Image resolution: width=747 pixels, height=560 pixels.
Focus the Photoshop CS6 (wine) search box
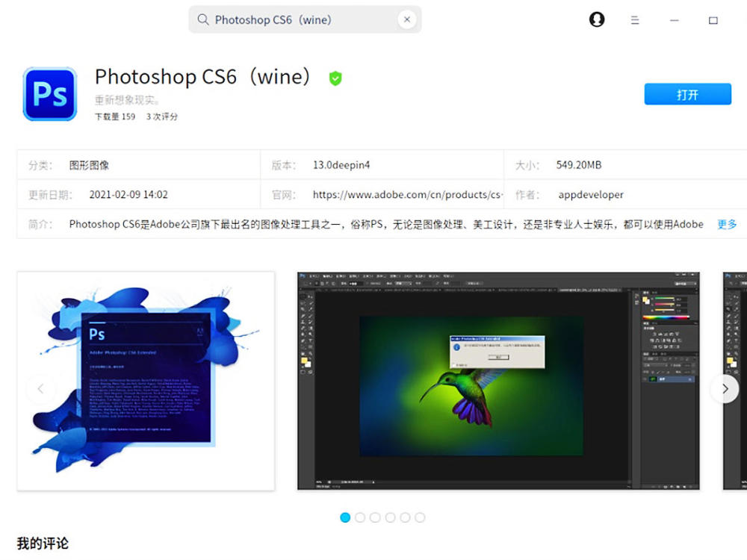coord(305,19)
